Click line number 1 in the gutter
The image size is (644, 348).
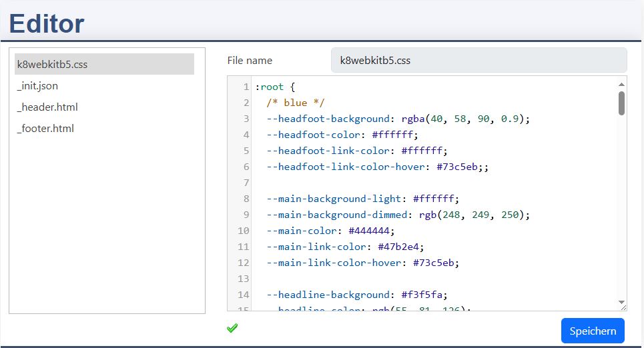pyautogui.click(x=246, y=87)
